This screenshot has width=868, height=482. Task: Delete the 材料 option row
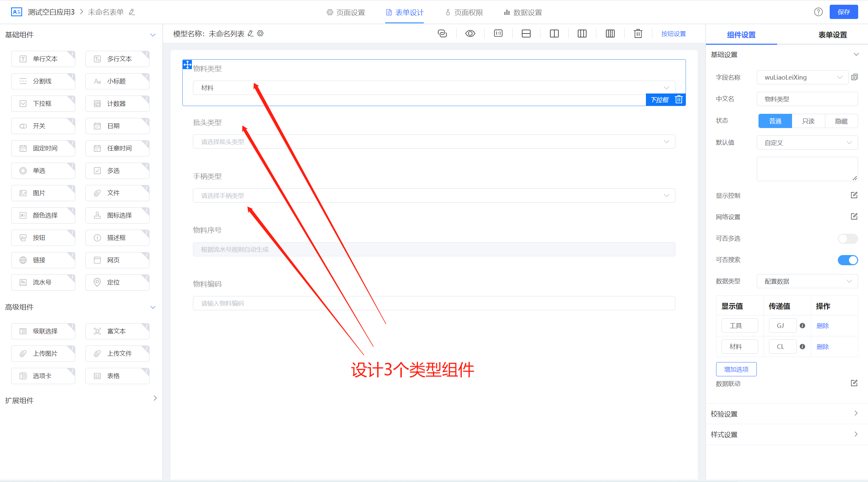point(823,347)
